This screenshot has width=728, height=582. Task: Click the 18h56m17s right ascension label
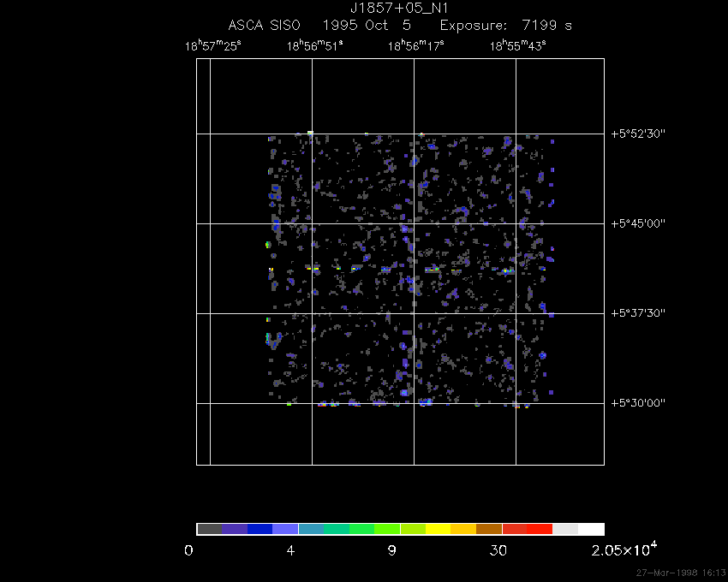point(416,45)
